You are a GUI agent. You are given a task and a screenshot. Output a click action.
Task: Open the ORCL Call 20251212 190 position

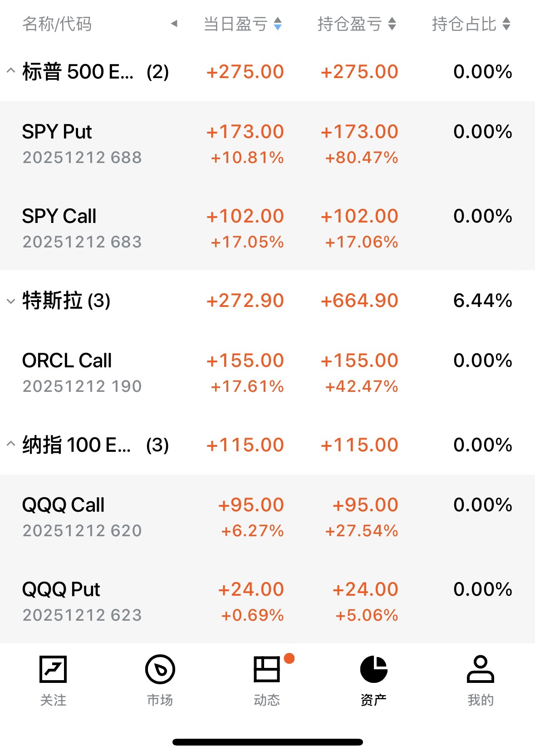pos(82,372)
